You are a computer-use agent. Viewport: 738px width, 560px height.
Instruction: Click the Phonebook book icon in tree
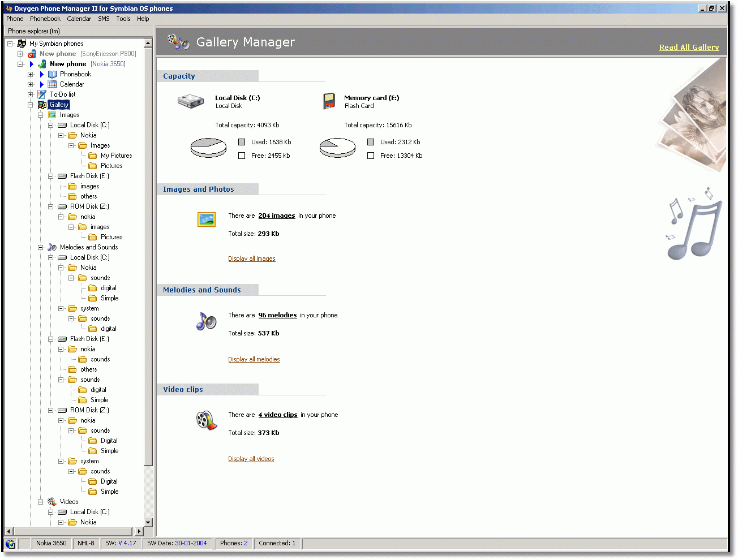[52, 74]
